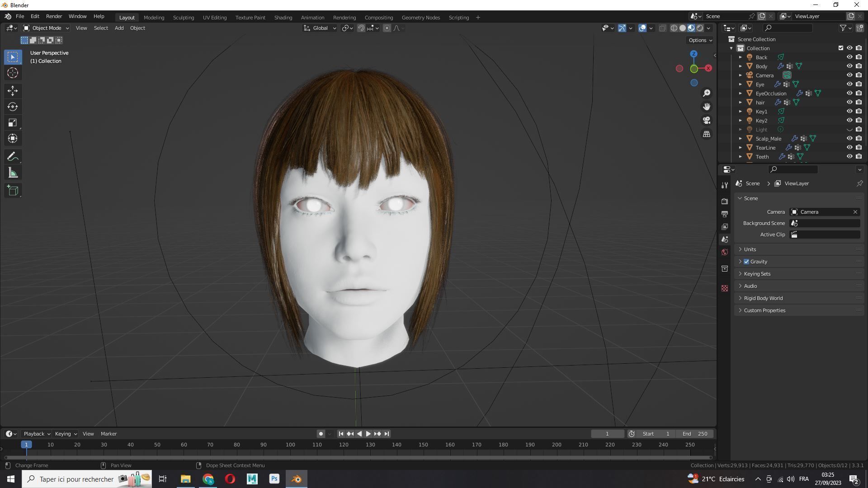868x488 pixels.
Task: Toggle viewport overlays button
Action: click(642, 28)
